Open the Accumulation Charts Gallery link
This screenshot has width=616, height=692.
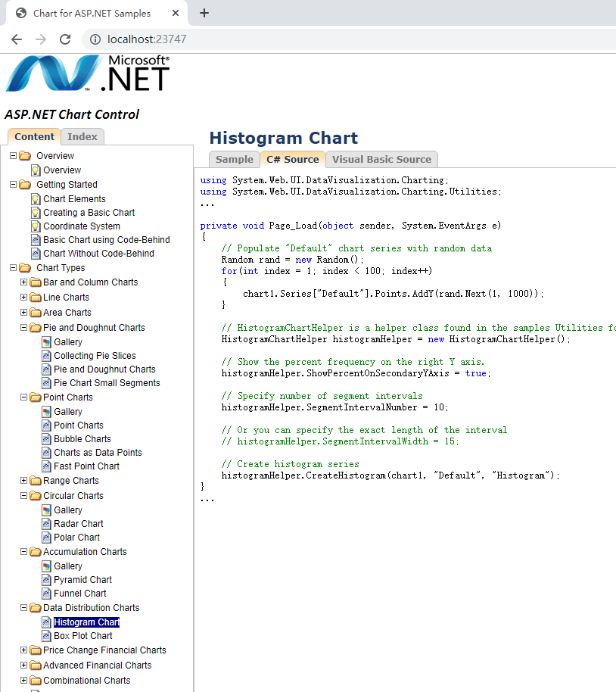click(x=68, y=566)
